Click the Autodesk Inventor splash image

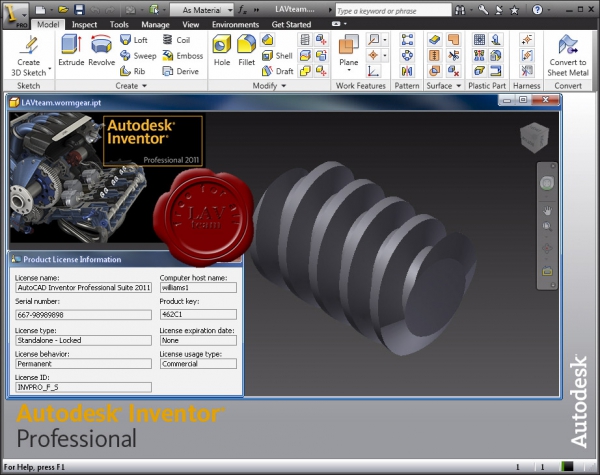pyautogui.click(x=107, y=178)
